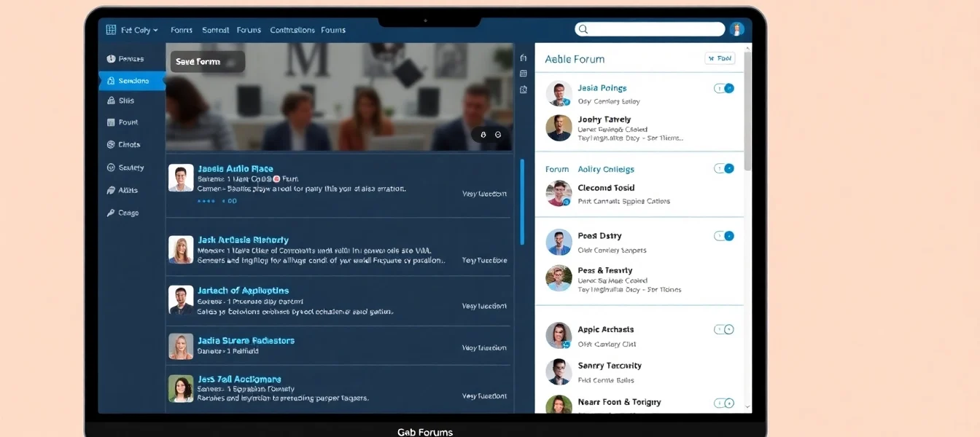The image size is (980, 437).
Task: Open the Appic Archasts avatar
Action: [x=559, y=335]
